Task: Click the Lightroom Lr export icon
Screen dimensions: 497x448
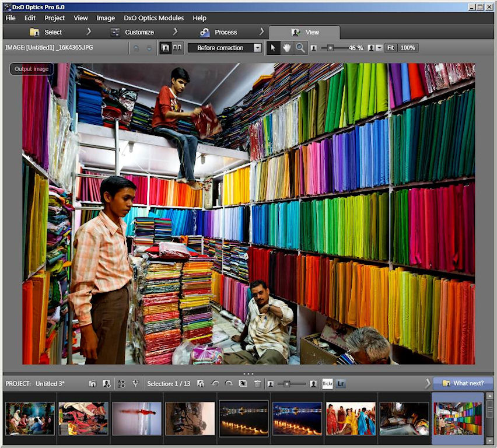Action: tap(341, 383)
